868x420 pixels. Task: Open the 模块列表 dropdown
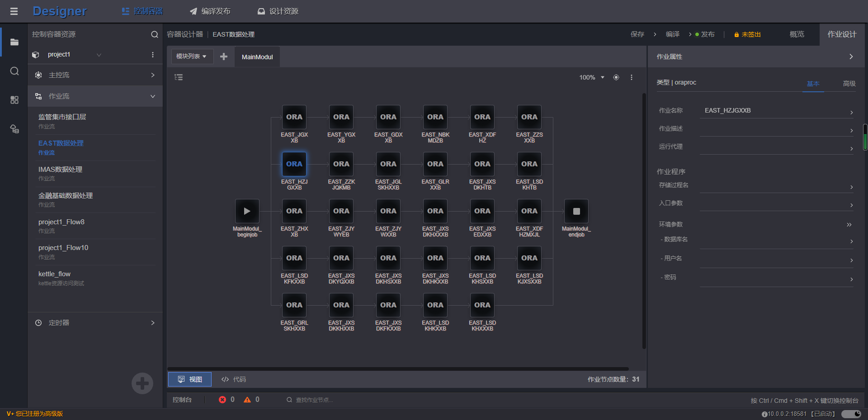pyautogui.click(x=192, y=57)
